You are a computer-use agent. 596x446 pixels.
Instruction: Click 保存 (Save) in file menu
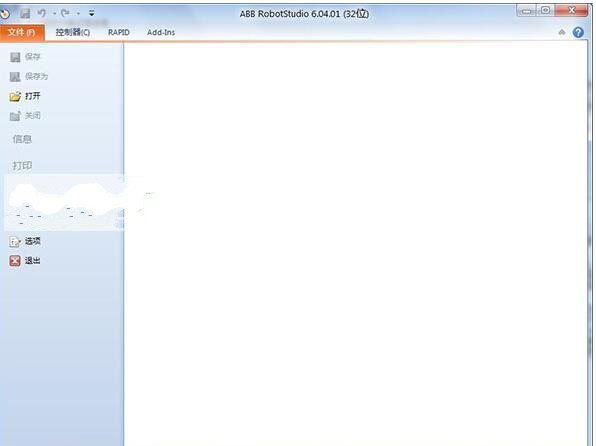click(25, 57)
